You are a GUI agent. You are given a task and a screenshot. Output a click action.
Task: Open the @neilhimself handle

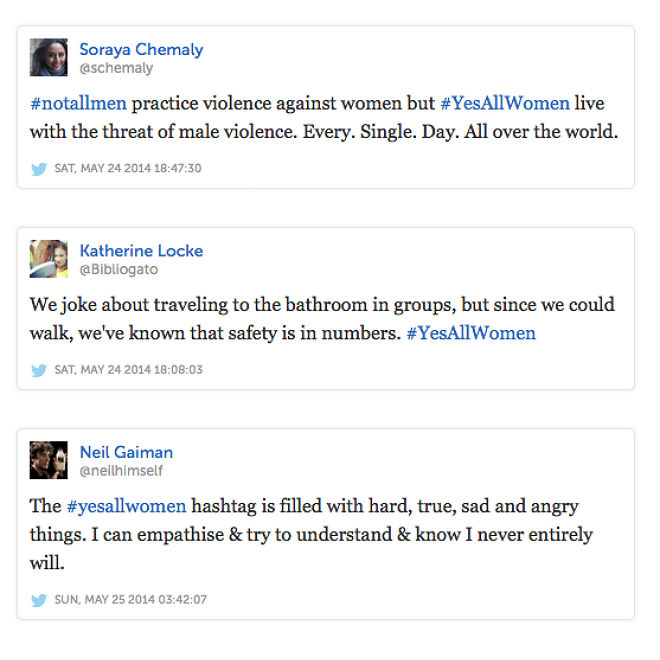(x=121, y=470)
